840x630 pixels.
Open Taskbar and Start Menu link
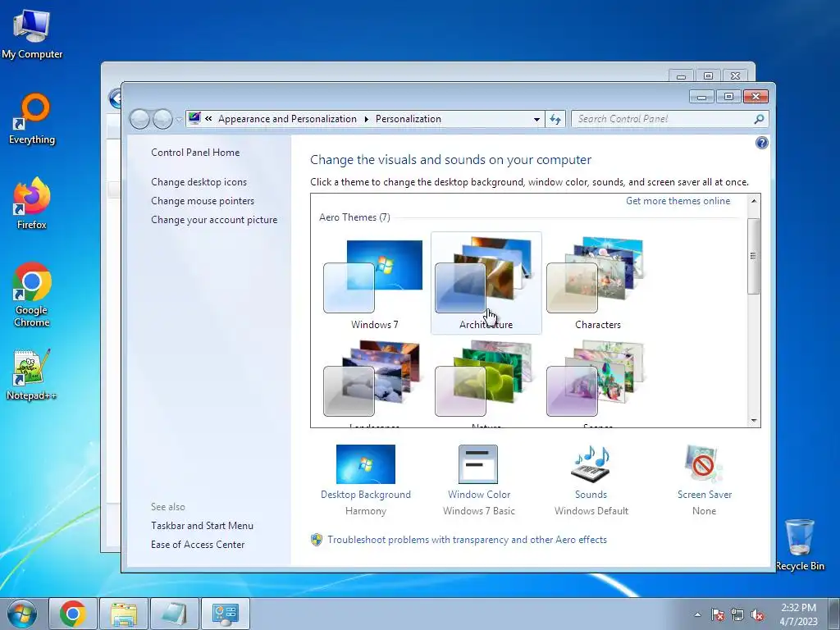pos(202,526)
